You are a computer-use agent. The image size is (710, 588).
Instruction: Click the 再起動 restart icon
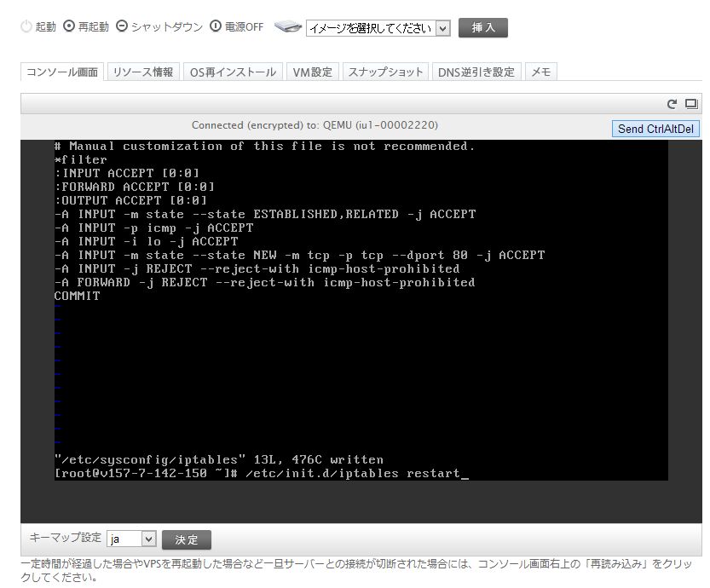tap(68, 26)
